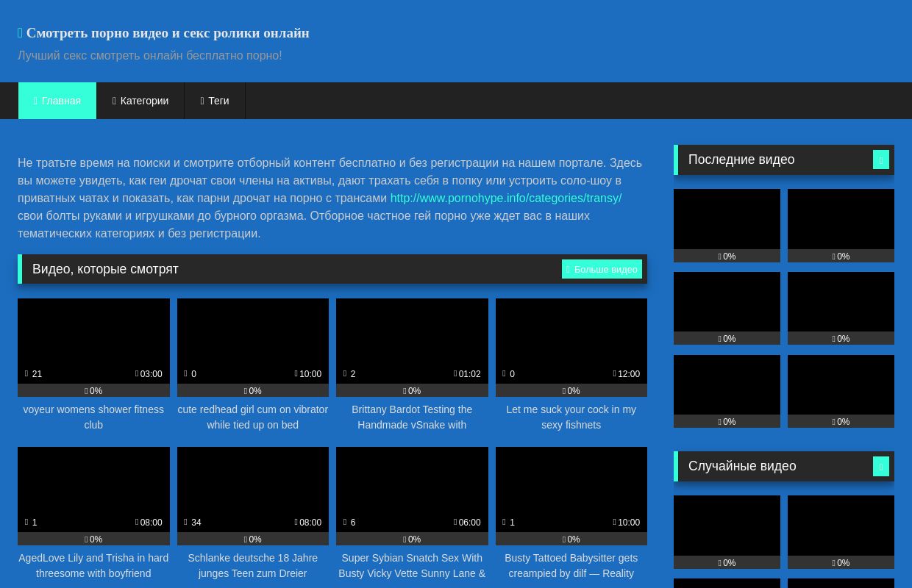Click the Больше видео button
912x588 pixels.
[x=602, y=269]
